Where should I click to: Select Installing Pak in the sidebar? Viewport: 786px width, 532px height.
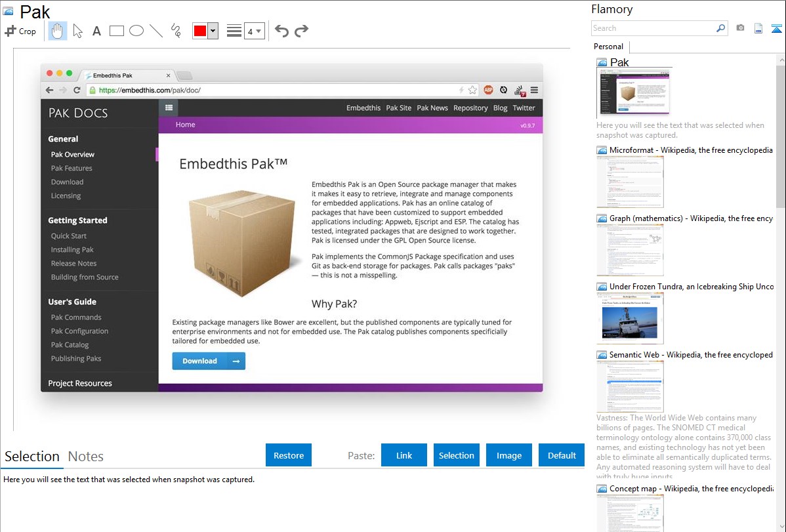(x=72, y=250)
